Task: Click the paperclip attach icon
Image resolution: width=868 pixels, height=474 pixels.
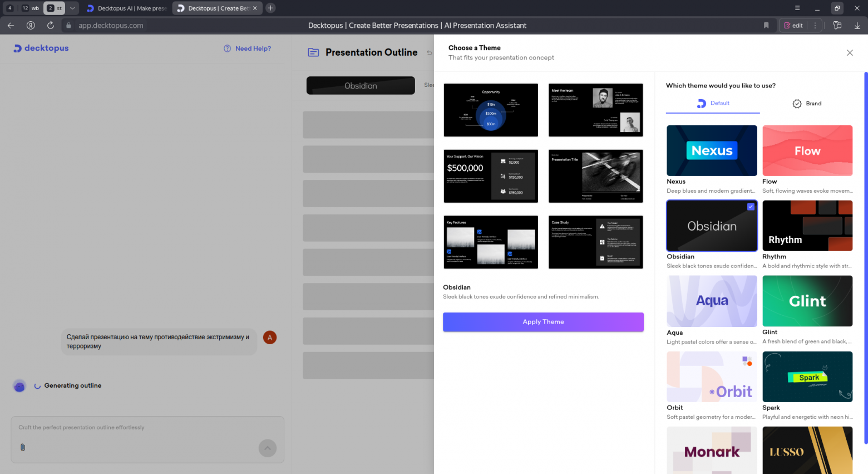Action: click(x=23, y=447)
